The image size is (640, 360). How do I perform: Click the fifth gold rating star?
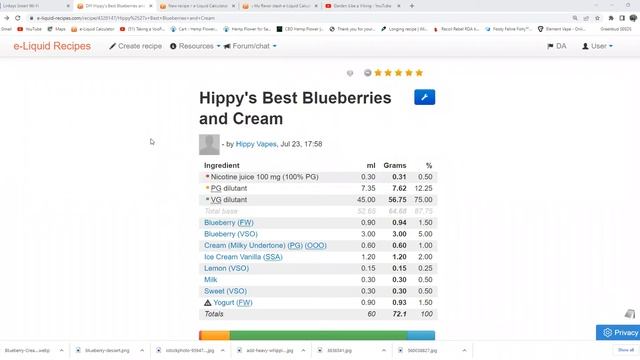point(419,73)
